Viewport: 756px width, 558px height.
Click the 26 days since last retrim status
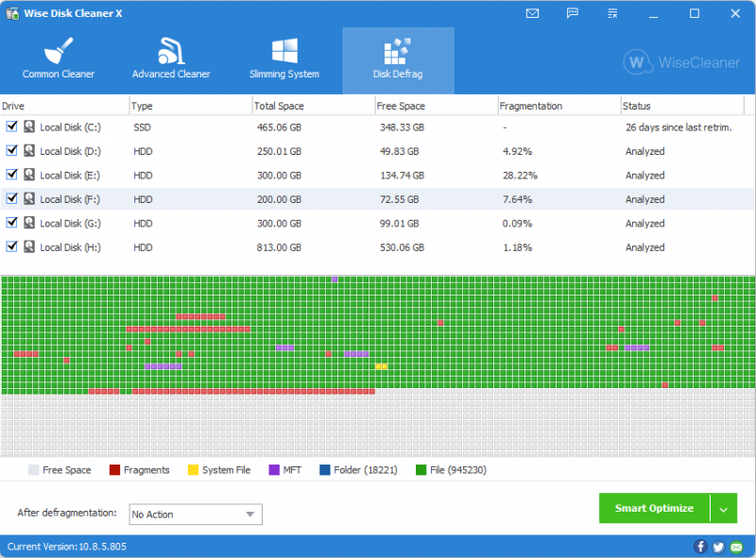point(679,127)
